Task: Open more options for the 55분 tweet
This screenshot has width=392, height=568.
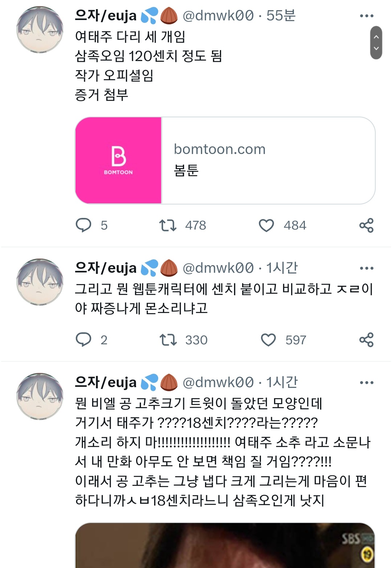Action: [366, 16]
